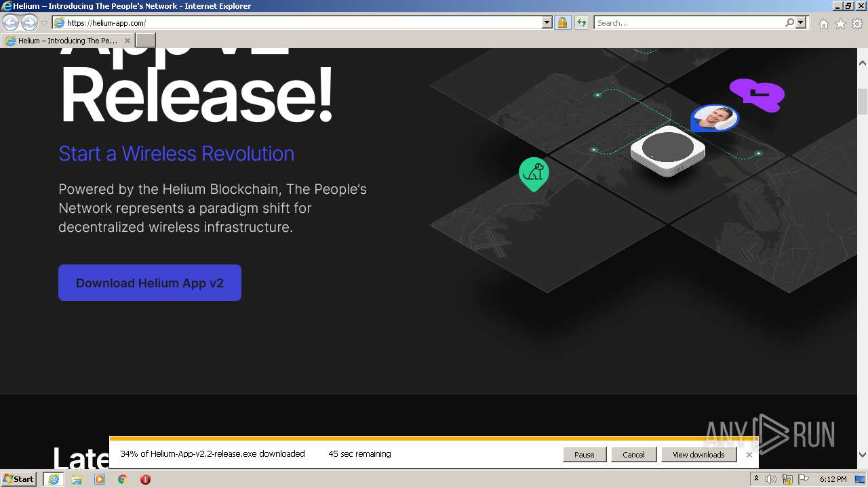Viewport: 868px width, 488px height.
Task: Open View downloads
Action: [x=698, y=455]
